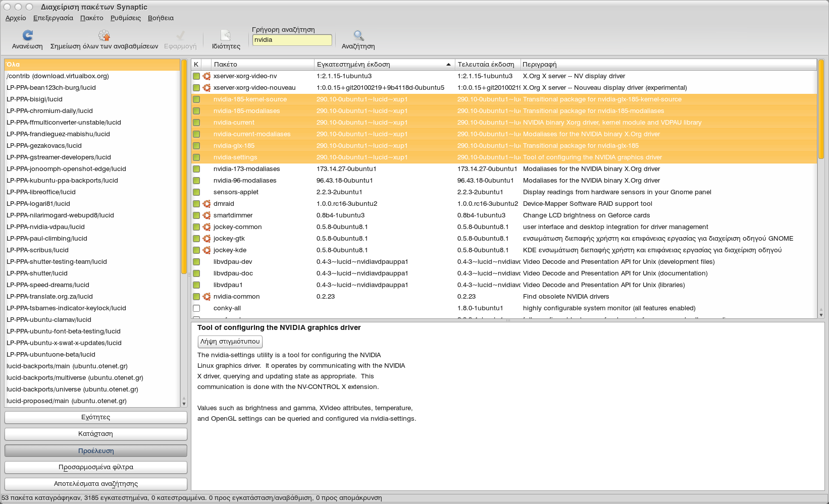Toggle status box for sensors-applet
Viewport: 829px width, 504px height.
(196, 192)
